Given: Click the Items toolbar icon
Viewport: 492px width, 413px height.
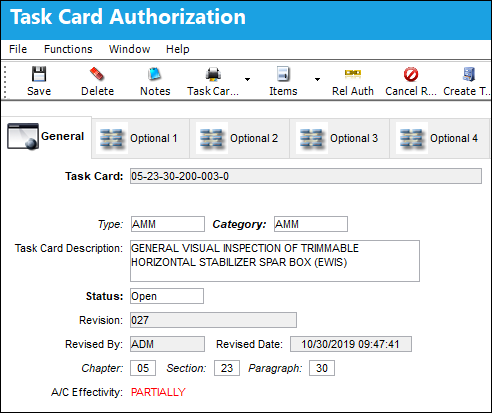Looking at the screenshot, I should pyautogui.click(x=283, y=74).
